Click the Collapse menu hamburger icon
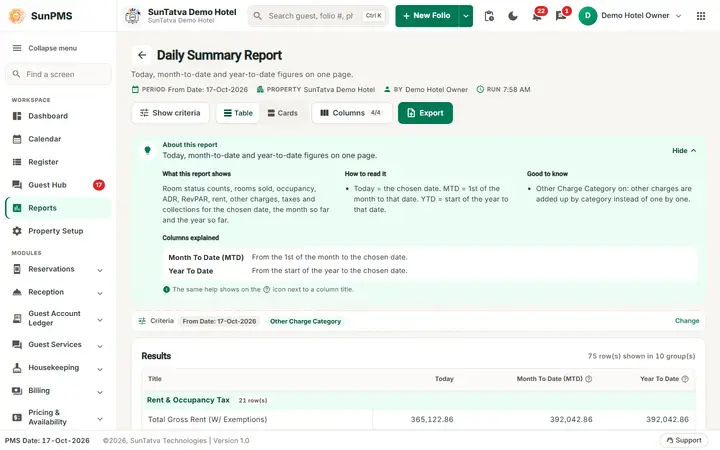The height and width of the screenshot is (450, 720). point(17,48)
